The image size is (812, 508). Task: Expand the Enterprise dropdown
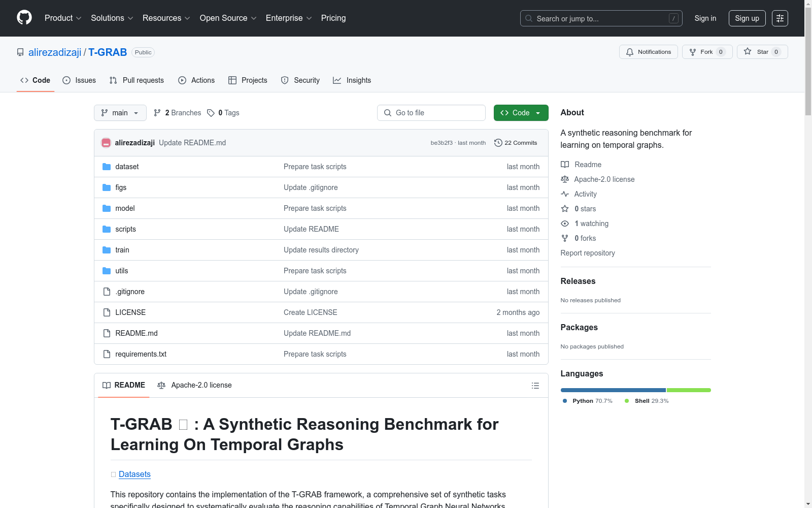tap(289, 18)
